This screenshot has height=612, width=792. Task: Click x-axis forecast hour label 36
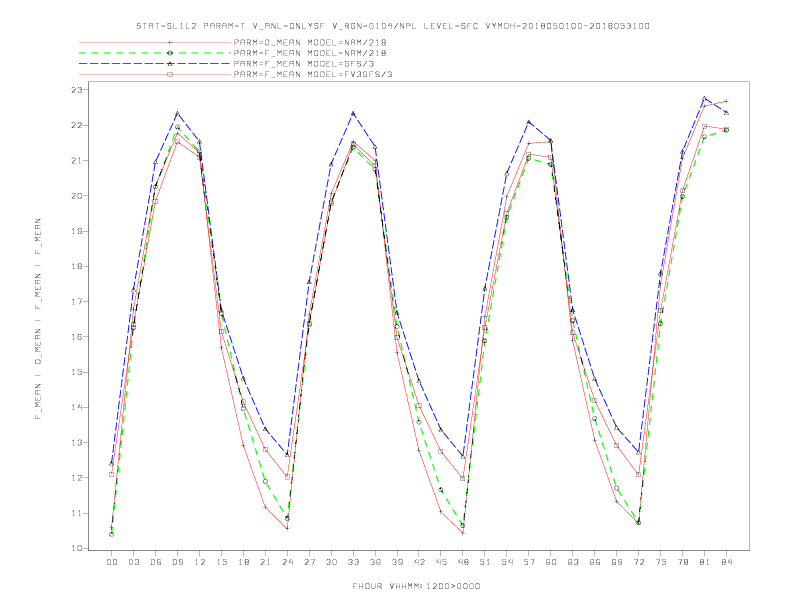point(375,562)
